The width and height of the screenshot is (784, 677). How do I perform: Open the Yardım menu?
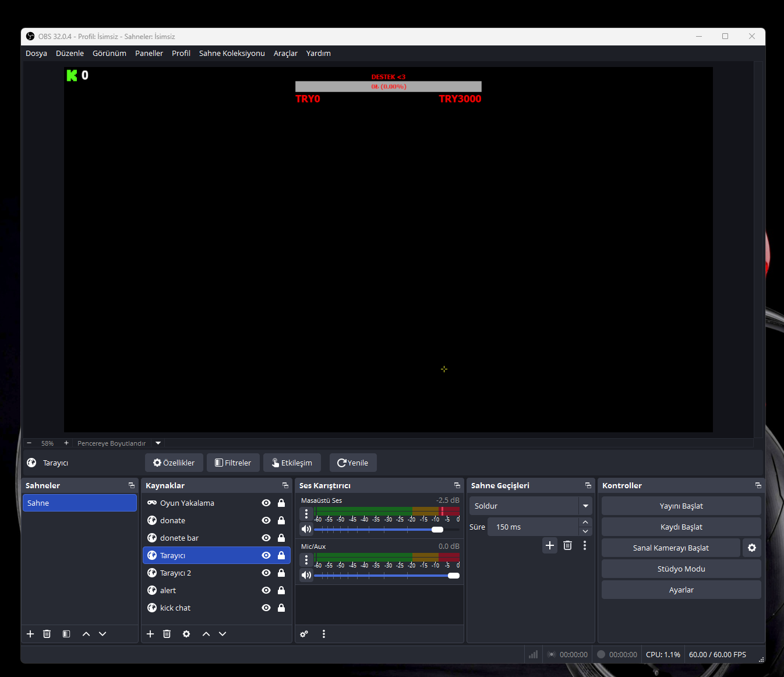(319, 53)
